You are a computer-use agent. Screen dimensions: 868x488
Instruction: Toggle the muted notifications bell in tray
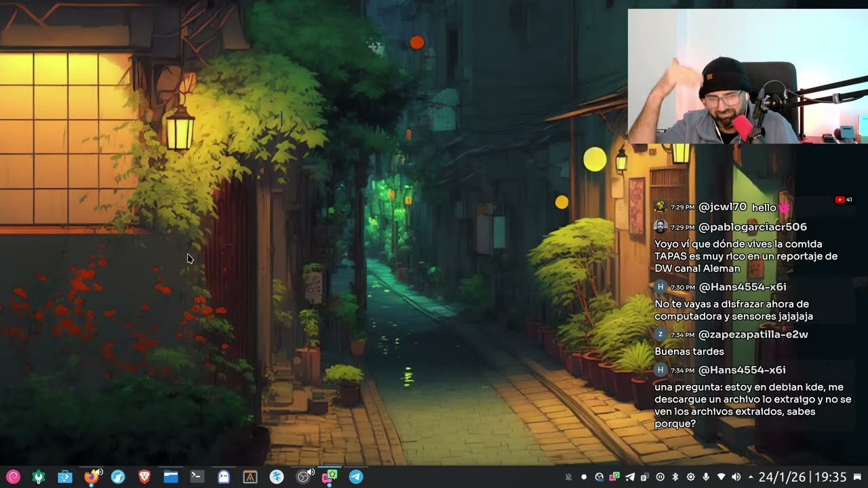point(568,477)
